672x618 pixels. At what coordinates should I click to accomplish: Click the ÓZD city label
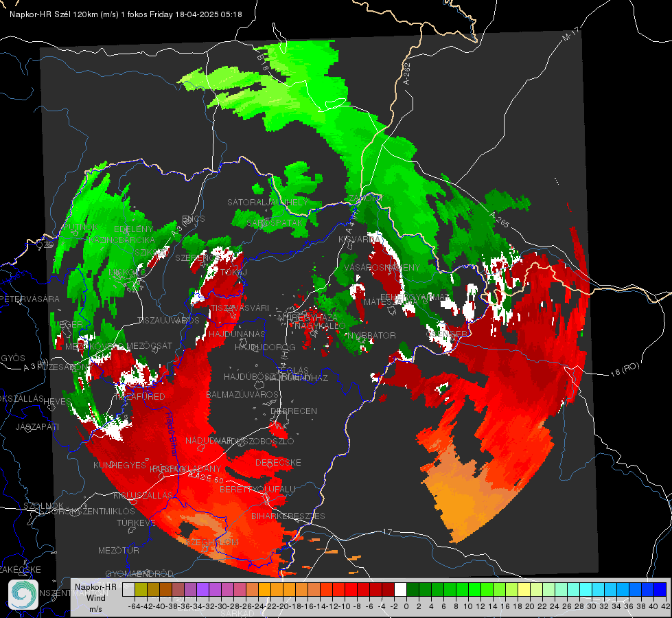(x=45, y=245)
